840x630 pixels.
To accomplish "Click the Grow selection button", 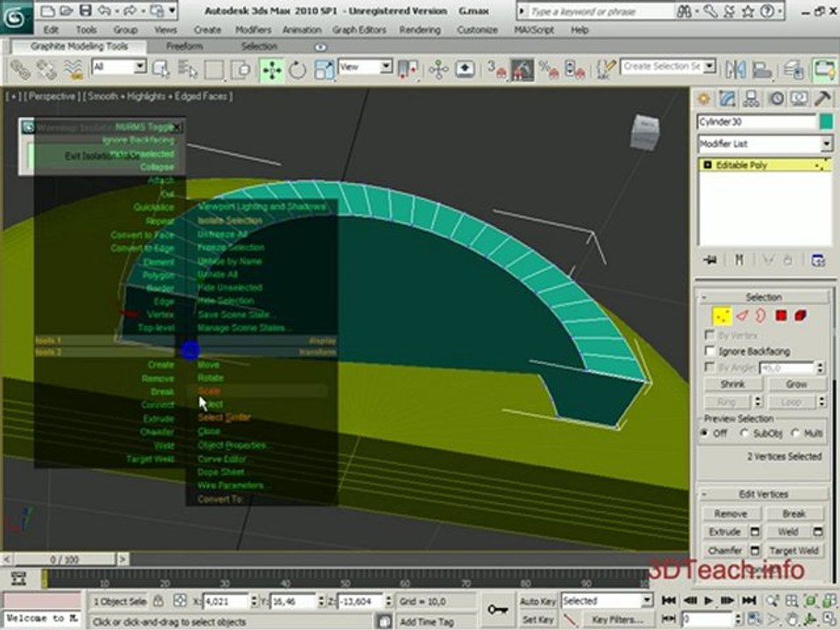I will pos(796,384).
